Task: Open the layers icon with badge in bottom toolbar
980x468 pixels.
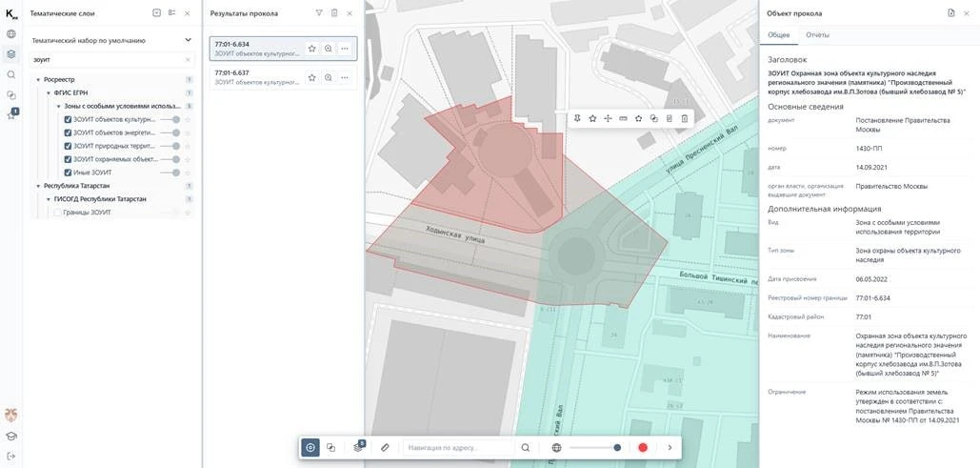Action: (x=359, y=446)
